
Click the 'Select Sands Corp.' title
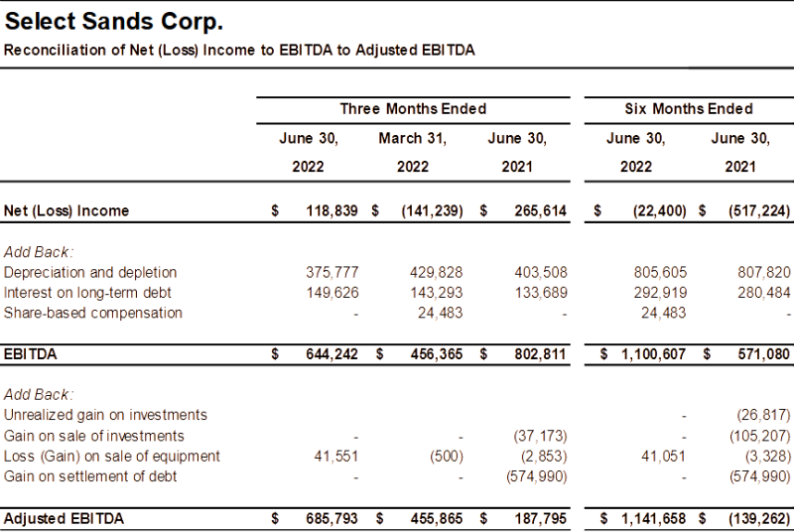114,22
